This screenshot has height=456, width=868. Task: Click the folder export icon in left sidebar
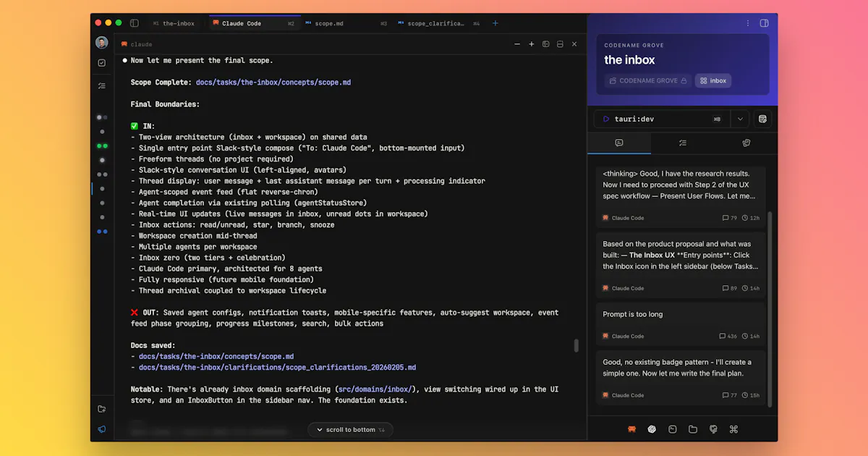102,409
